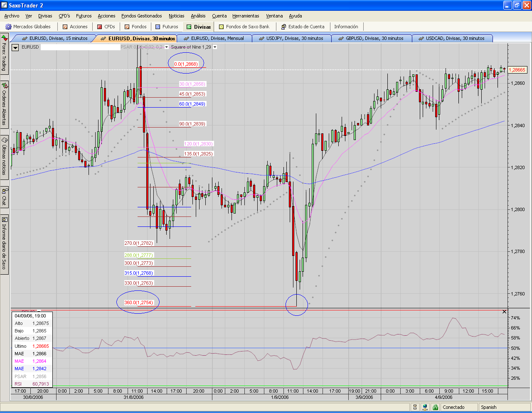Click the 04/09/06, 19:00 date header

pyautogui.click(x=30, y=316)
